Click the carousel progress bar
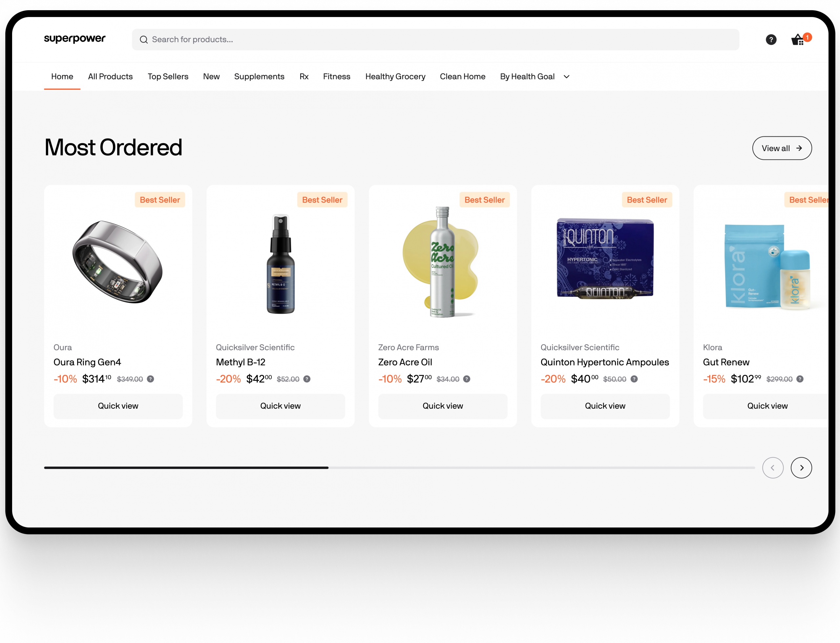The width and height of the screenshot is (840, 643). pos(399,468)
